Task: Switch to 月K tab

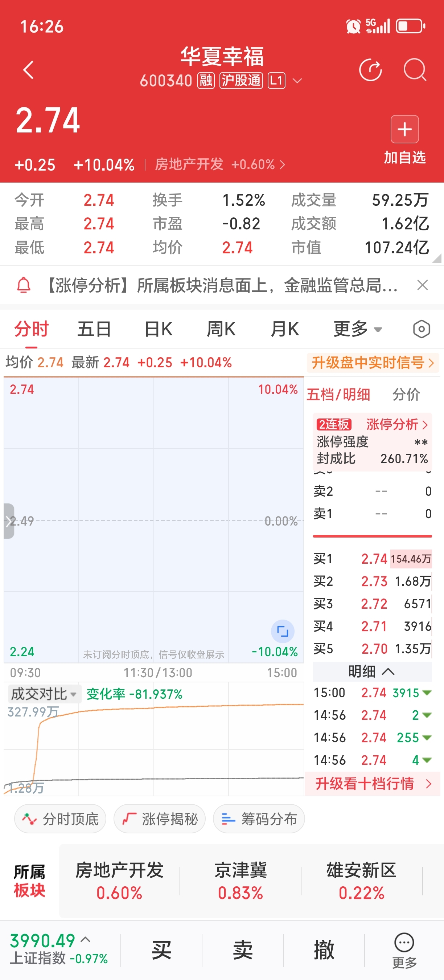Action: 285,329
